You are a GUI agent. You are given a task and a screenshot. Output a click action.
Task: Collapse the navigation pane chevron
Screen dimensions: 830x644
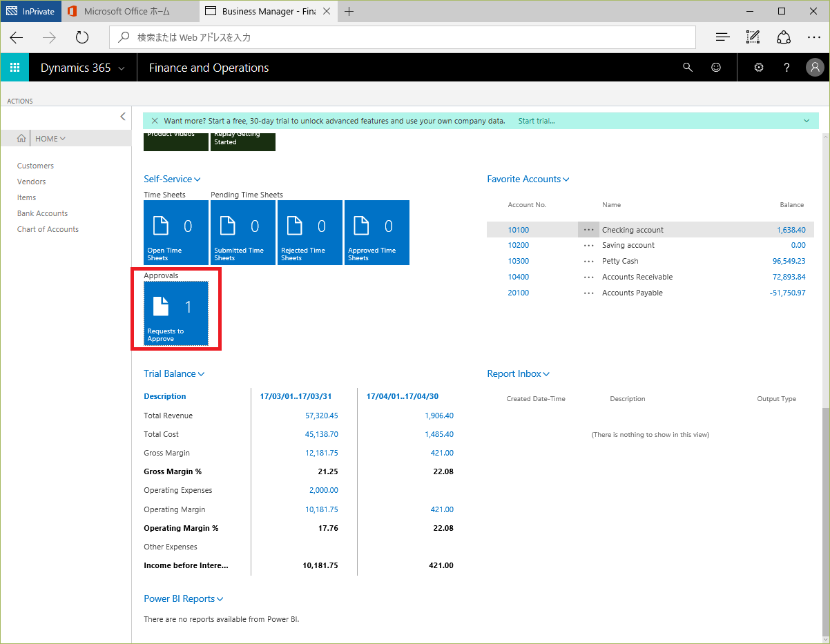pos(123,117)
